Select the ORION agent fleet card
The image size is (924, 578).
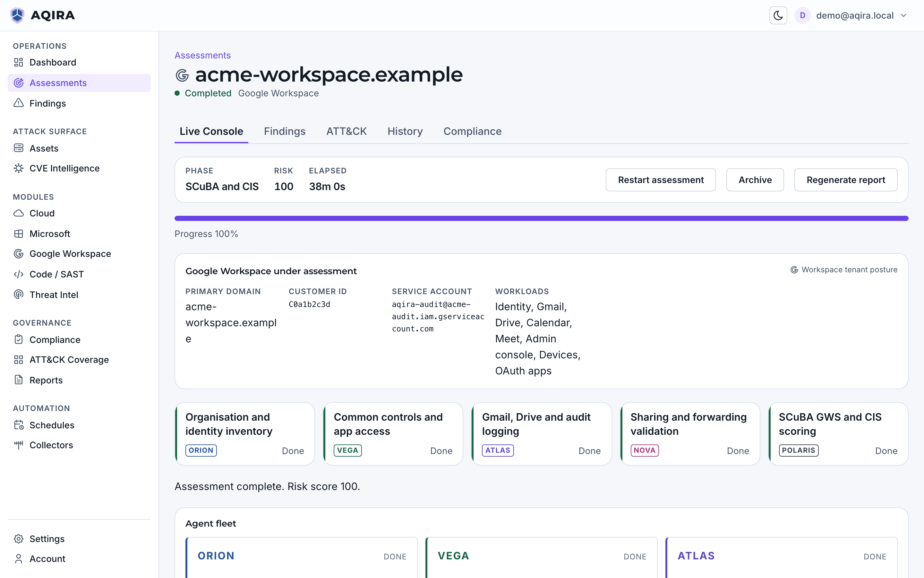click(x=302, y=558)
